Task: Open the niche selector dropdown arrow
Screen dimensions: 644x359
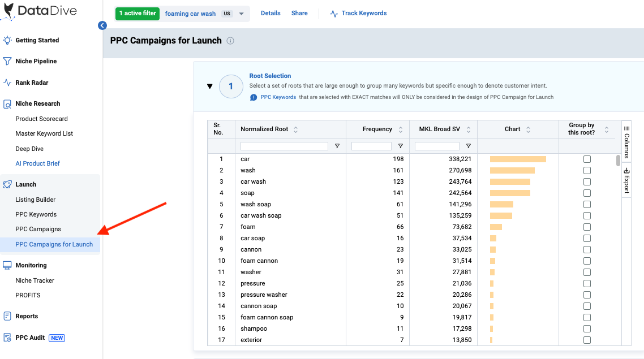Action: click(x=242, y=14)
